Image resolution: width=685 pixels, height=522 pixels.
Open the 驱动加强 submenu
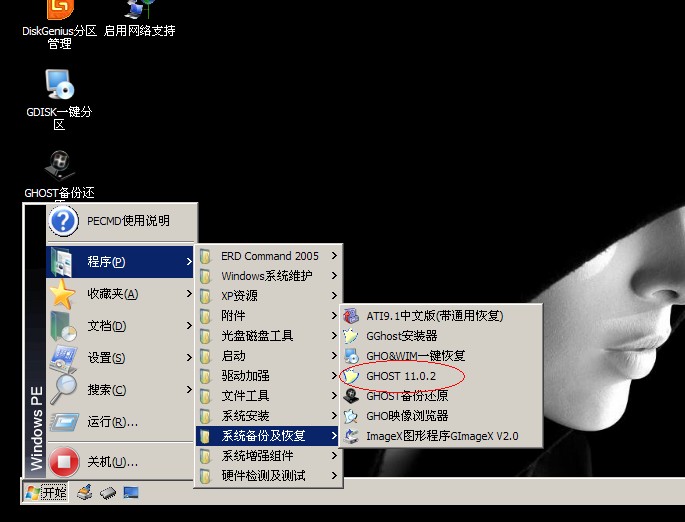268,376
